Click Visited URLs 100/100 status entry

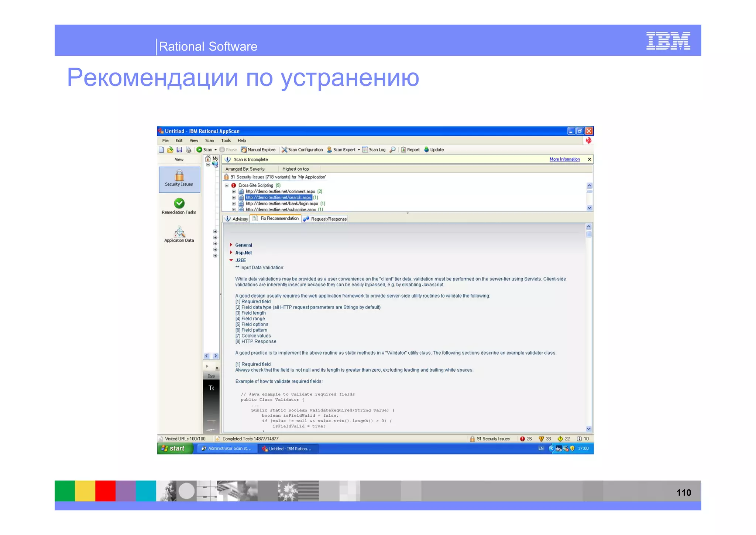(182, 439)
